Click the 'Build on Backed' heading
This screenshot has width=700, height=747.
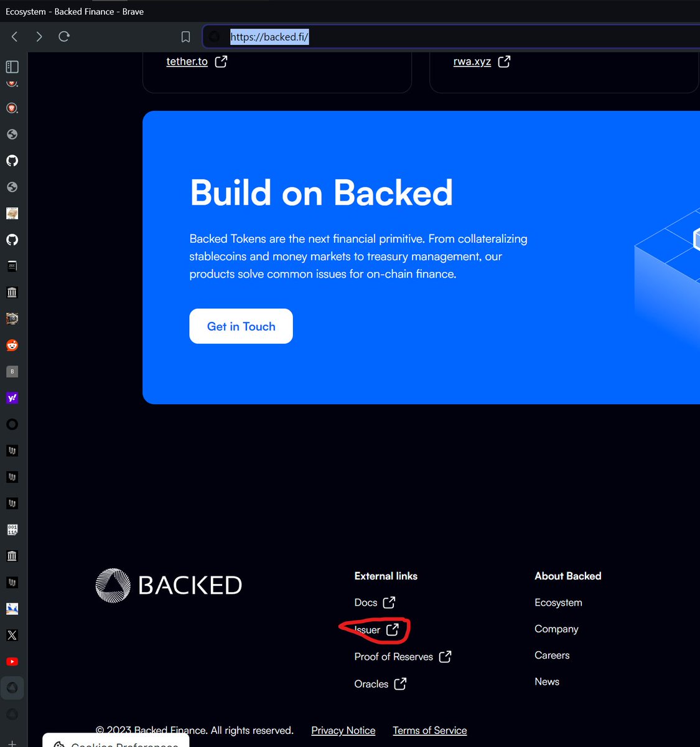coord(321,192)
